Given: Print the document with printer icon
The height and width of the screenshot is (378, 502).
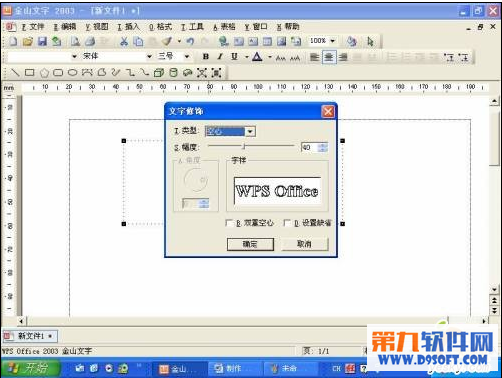Looking at the screenshot, I should (90, 41).
